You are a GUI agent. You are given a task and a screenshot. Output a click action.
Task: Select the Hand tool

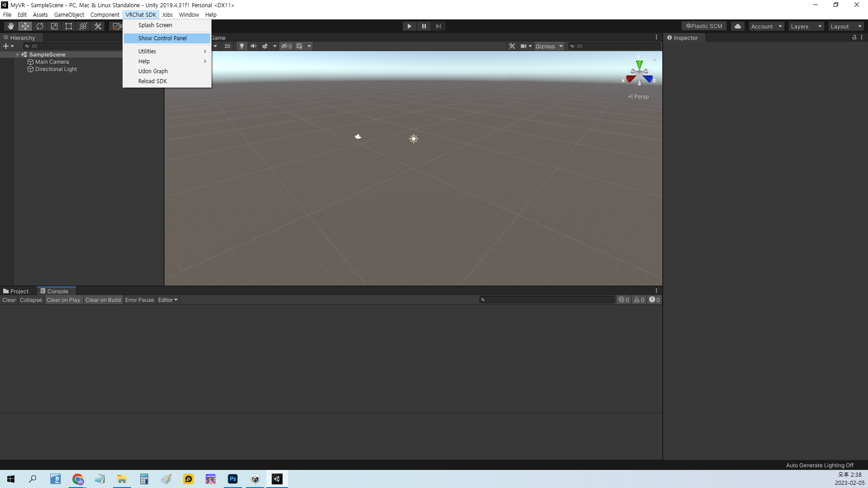tap(11, 26)
